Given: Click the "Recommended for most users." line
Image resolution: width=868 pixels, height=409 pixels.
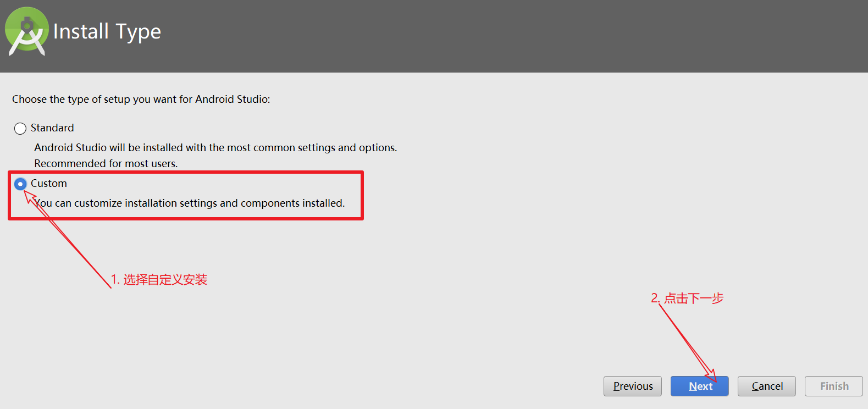Looking at the screenshot, I should pyautogui.click(x=106, y=163).
